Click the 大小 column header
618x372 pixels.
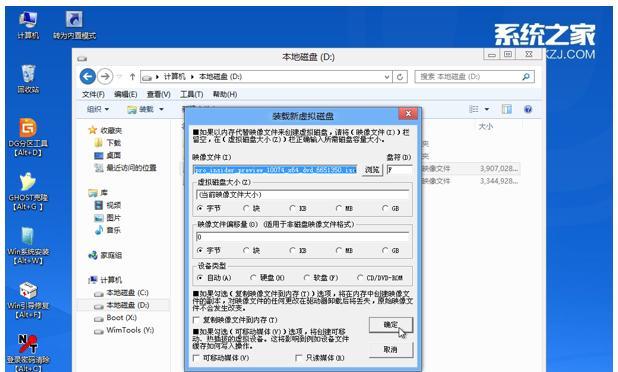click(x=486, y=126)
